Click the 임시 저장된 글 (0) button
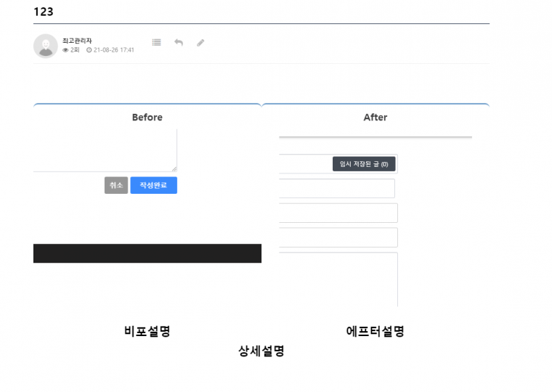The height and width of the screenshot is (392, 552). (x=363, y=164)
